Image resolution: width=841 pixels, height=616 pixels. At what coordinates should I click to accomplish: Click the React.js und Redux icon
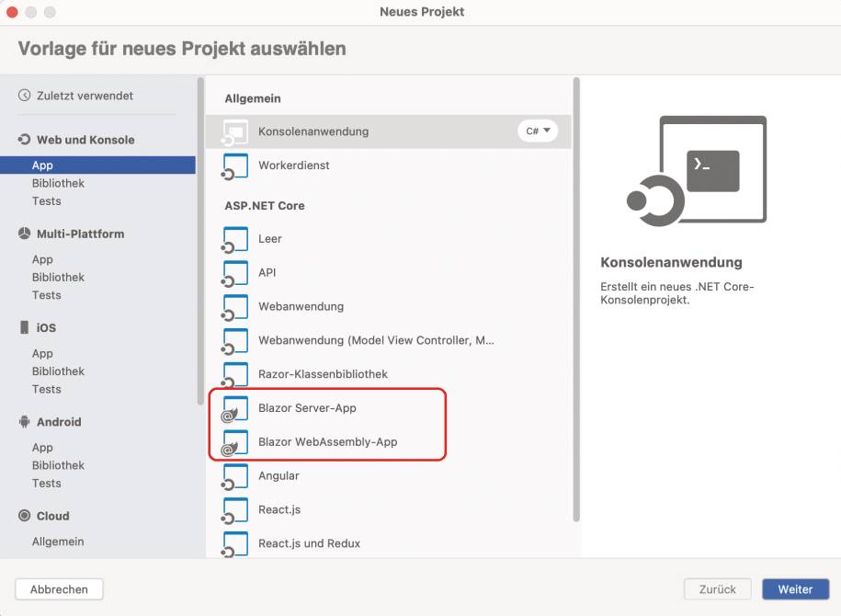coord(235,544)
